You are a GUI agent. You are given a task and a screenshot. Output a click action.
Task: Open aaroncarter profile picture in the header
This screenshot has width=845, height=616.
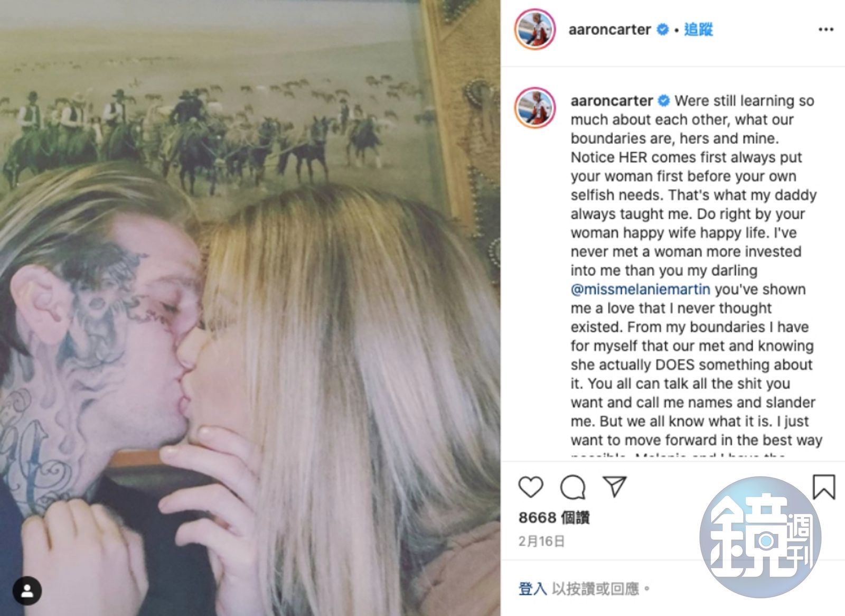[x=535, y=30]
